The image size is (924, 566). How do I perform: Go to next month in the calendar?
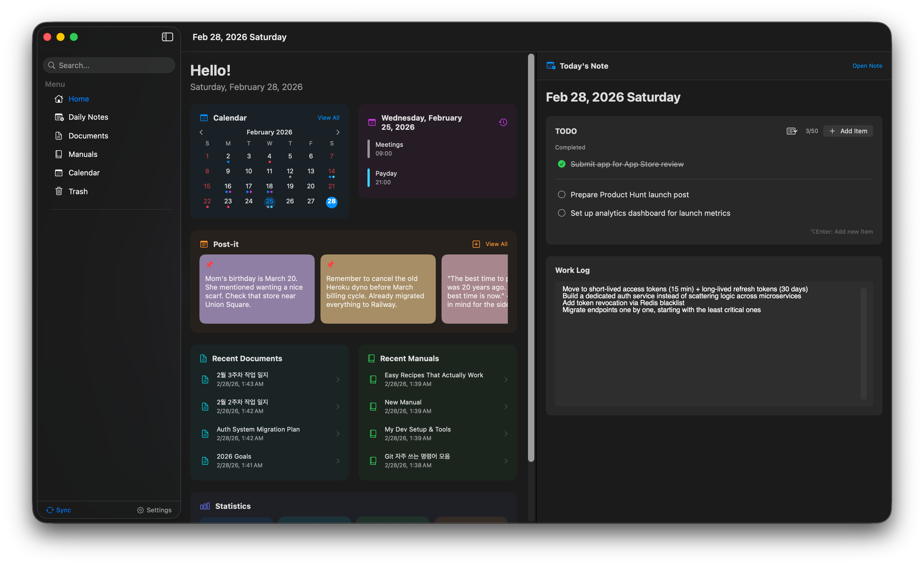tap(337, 132)
